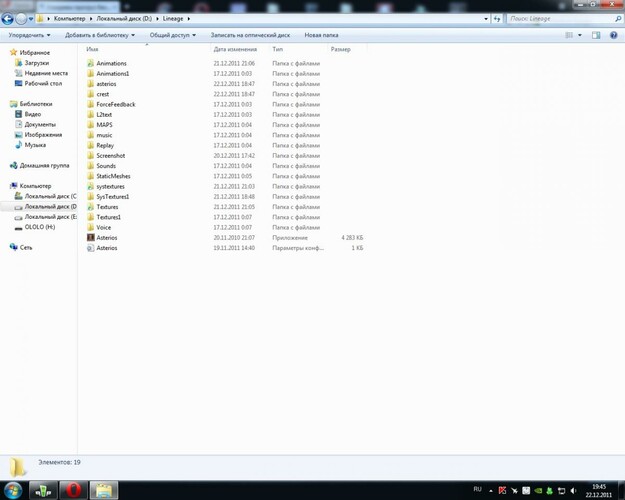625x500 pixels.
Task: Select the StaticMeshes folder icon
Action: coord(90,176)
